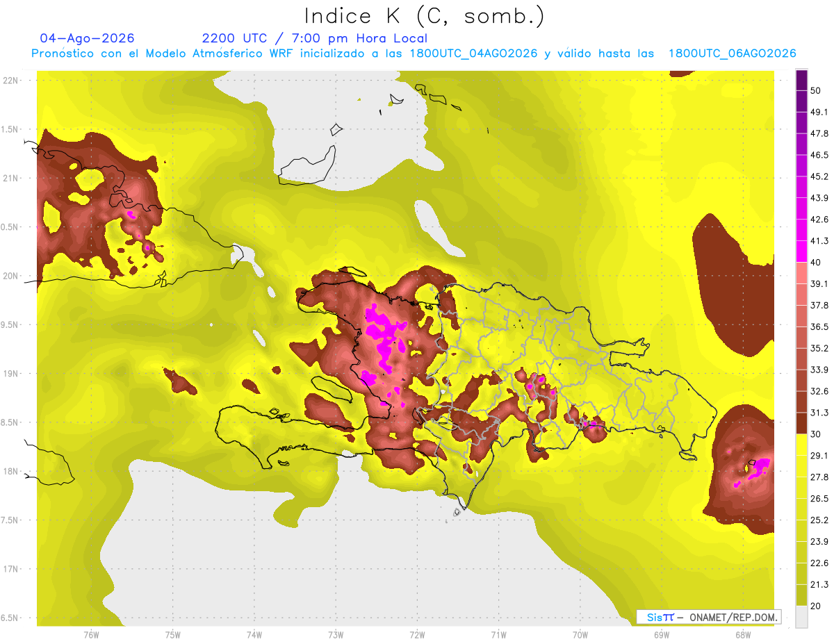This screenshot has width=834, height=644.
Task: Click the colorbar value '37.8'
Action: 819,305
